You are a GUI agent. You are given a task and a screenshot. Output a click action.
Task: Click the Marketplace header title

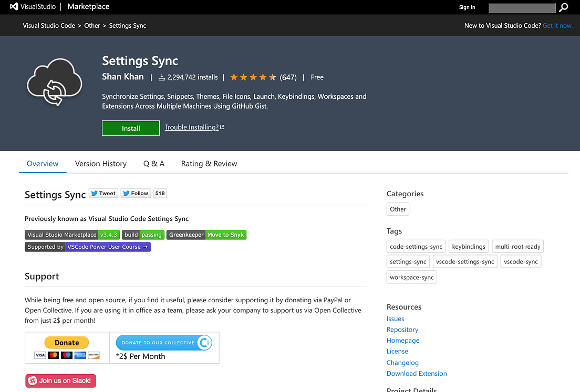[x=88, y=7]
